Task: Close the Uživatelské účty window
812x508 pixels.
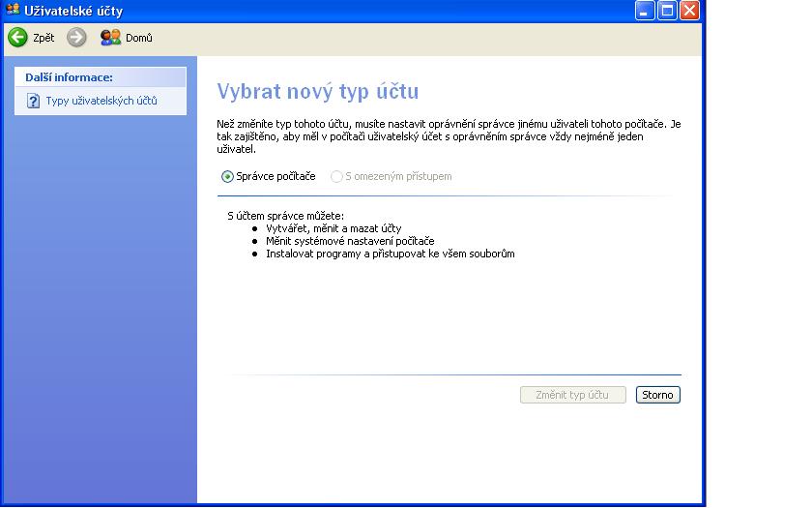Action: (x=690, y=11)
